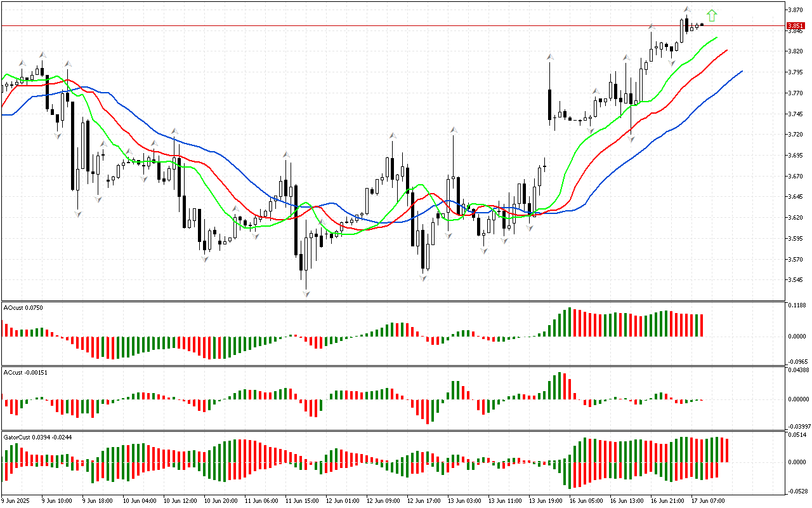Click the 0.1188 AO scale value
This screenshot has width=812, height=508.
(797, 305)
